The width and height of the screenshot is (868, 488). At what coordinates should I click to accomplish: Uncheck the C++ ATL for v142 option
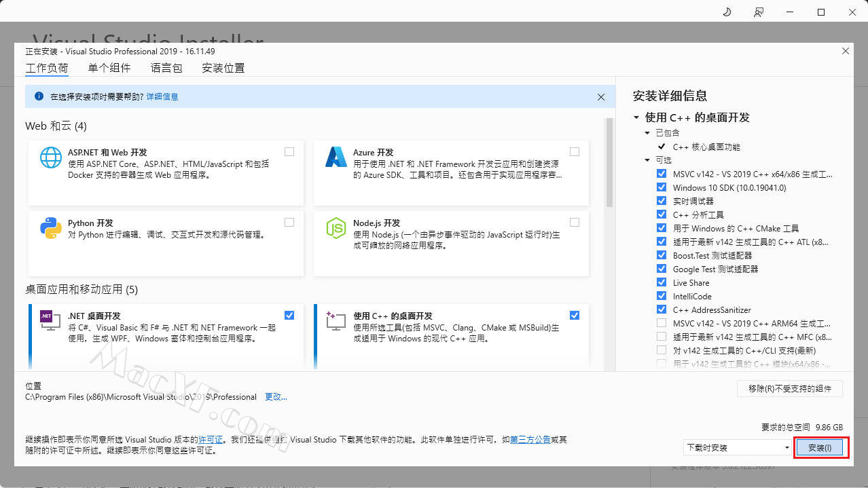(x=662, y=242)
